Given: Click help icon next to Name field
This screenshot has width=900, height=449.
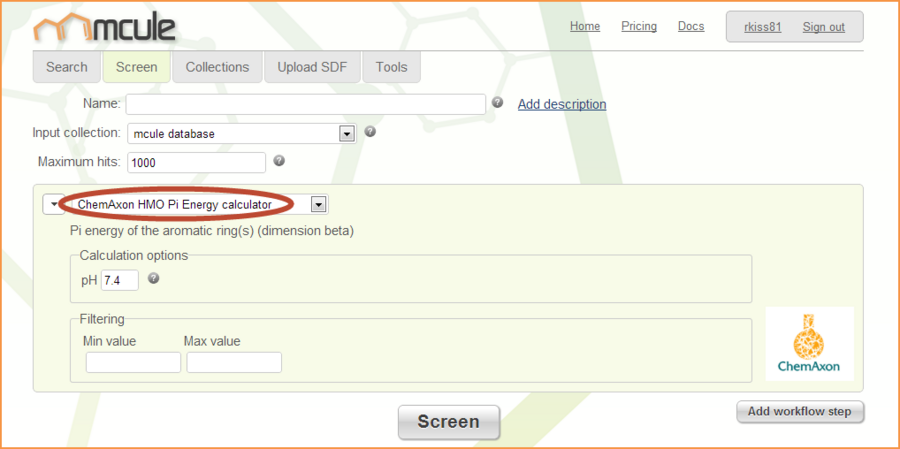Looking at the screenshot, I should coord(497,103).
